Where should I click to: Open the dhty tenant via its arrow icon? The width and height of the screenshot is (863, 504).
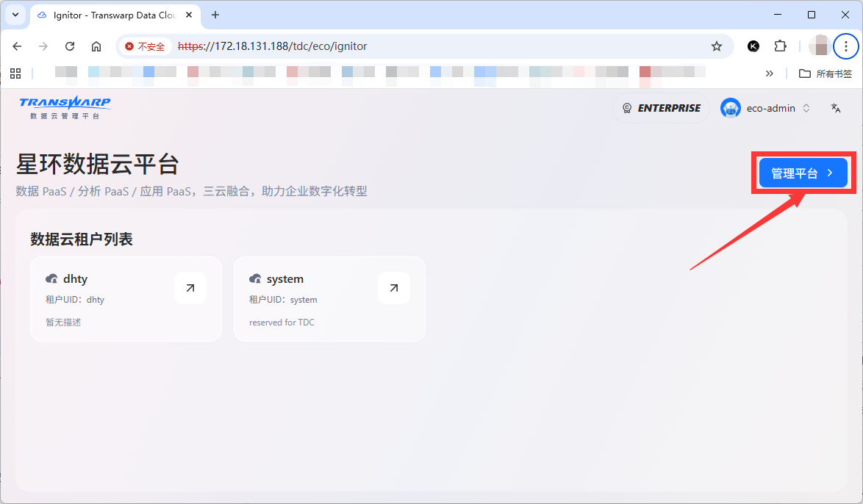[x=190, y=288]
